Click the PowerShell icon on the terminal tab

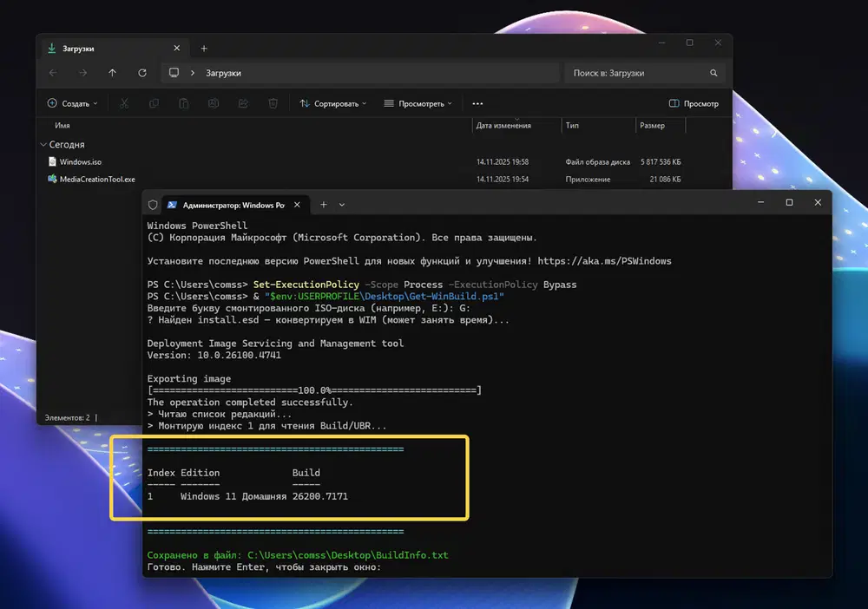(x=172, y=205)
